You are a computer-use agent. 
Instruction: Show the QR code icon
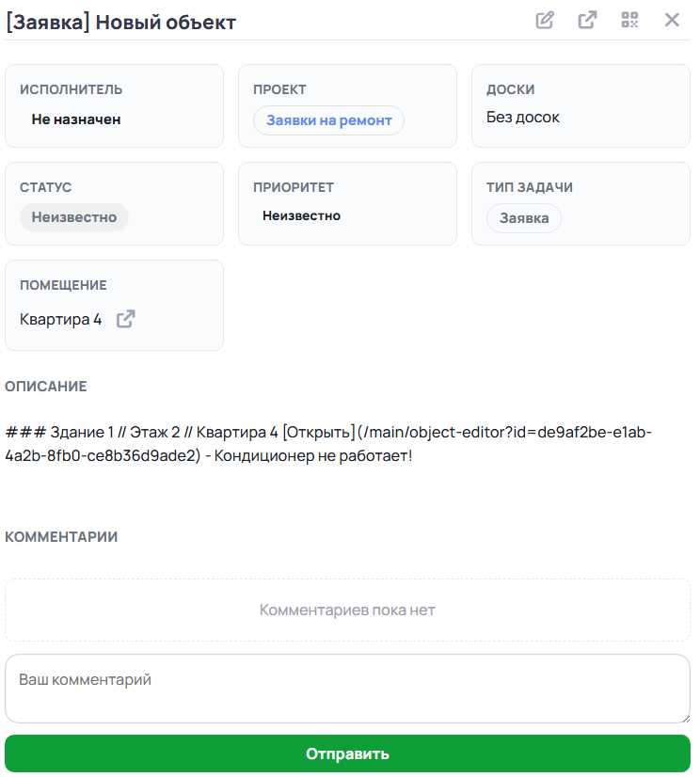pyautogui.click(x=629, y=21)
